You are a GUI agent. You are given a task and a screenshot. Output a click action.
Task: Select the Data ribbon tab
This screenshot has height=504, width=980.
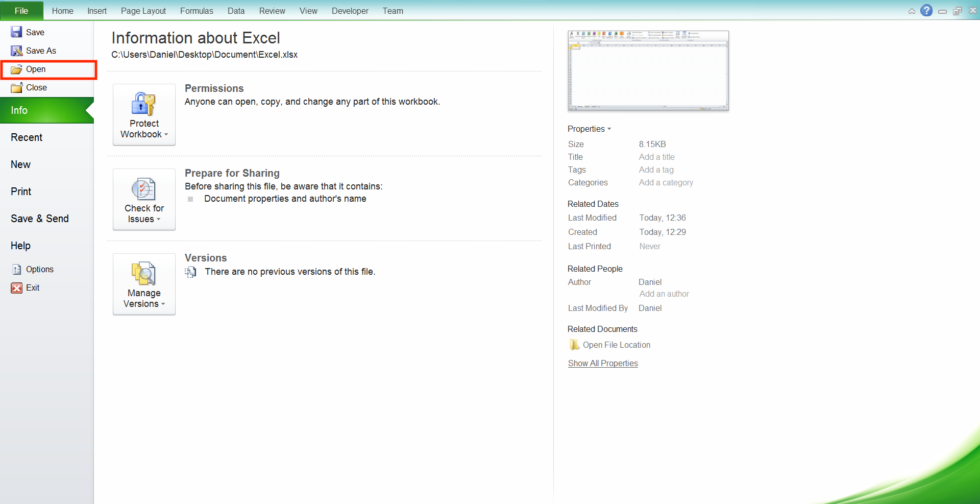pyautogui.click(x=236, y=11)
